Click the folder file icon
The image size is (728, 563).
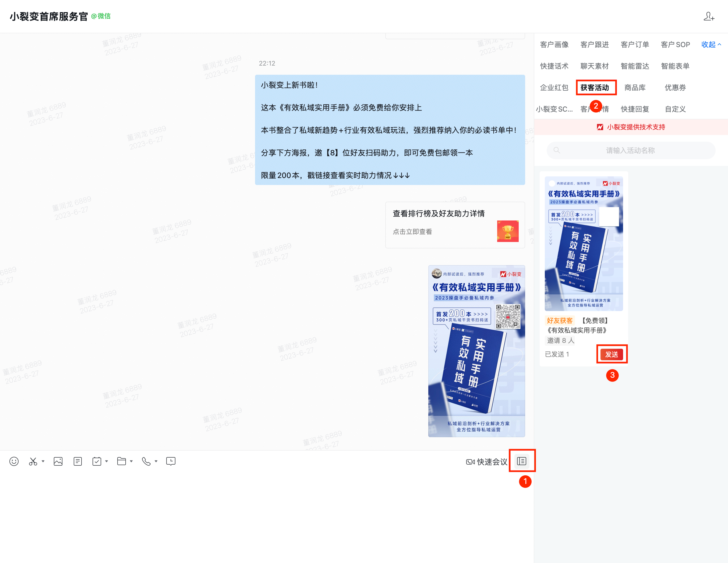pos(121,461)
